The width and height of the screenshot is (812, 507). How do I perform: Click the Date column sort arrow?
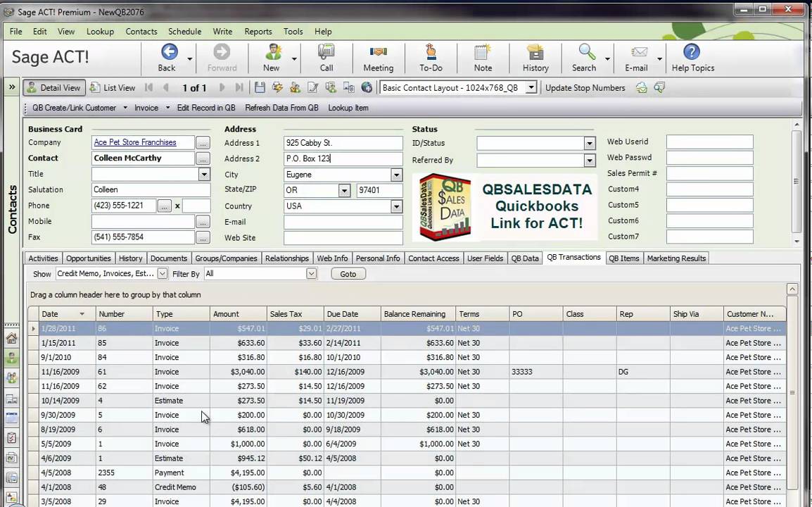point(82,314)
